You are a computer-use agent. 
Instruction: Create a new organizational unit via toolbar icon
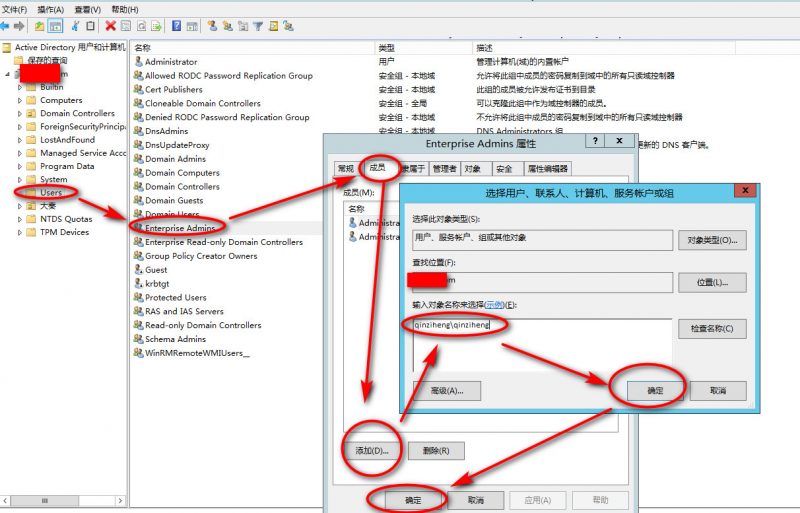click(243, 26)
